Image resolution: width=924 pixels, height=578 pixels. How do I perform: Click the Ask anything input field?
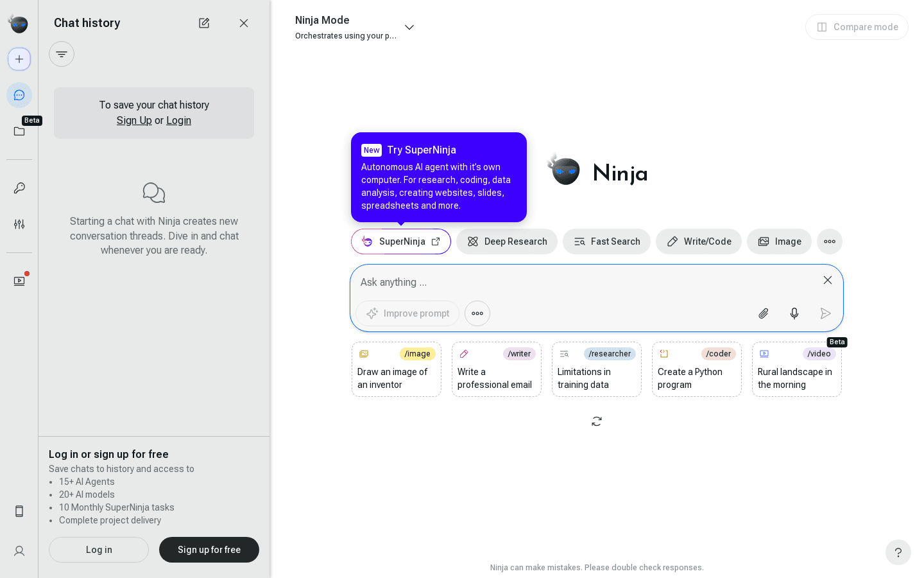[577, 283]
